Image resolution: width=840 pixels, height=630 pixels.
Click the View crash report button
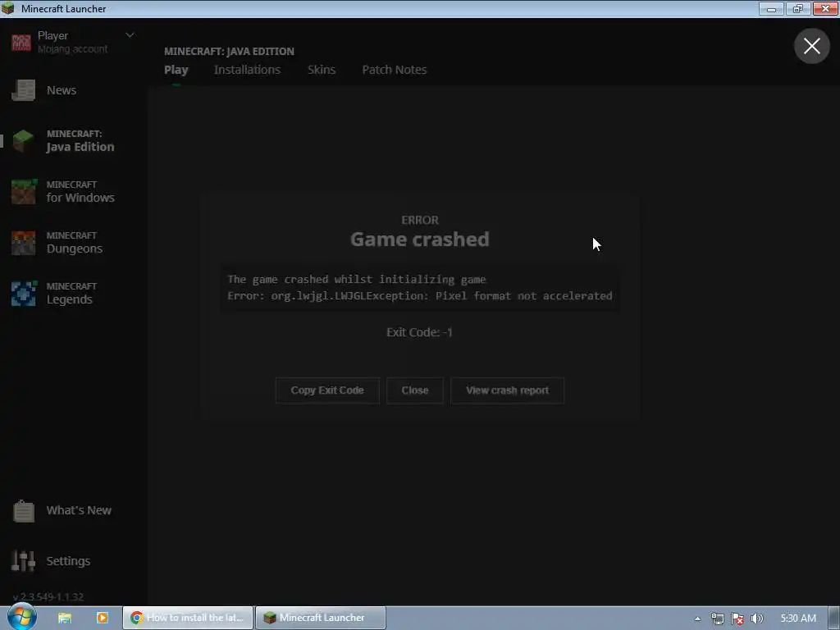pos(507,390)
